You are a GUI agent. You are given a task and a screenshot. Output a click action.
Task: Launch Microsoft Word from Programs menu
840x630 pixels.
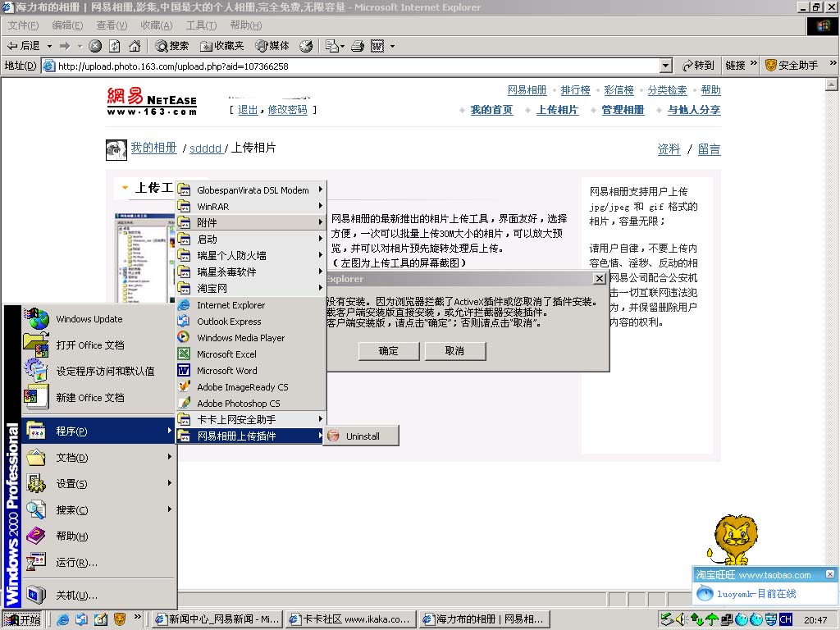coord(251,371)
